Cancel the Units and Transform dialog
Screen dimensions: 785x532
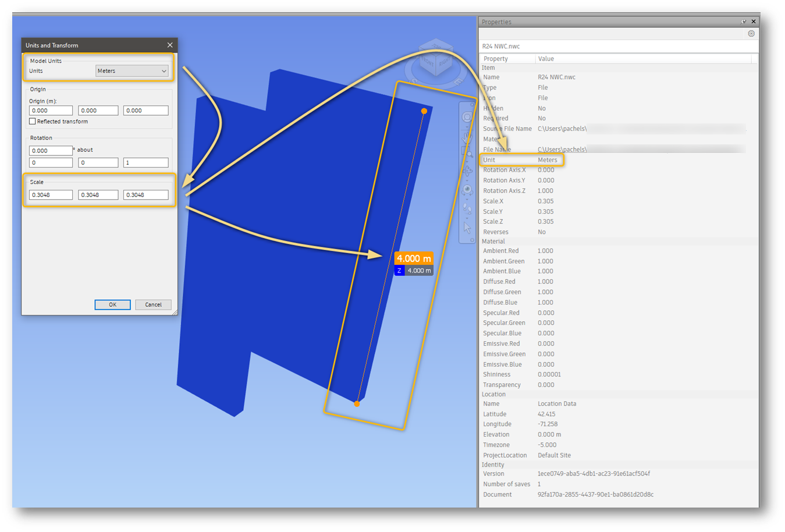(x=152, y=304)
